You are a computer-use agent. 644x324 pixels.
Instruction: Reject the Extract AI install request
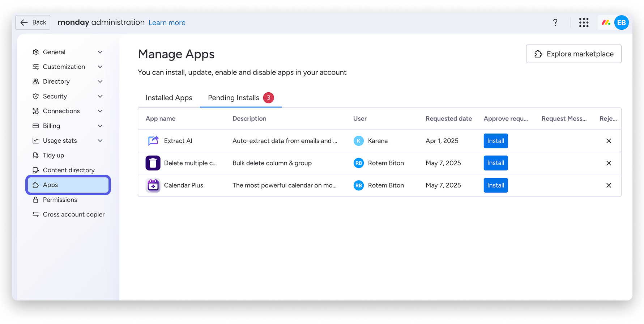(x=609, y=141)
